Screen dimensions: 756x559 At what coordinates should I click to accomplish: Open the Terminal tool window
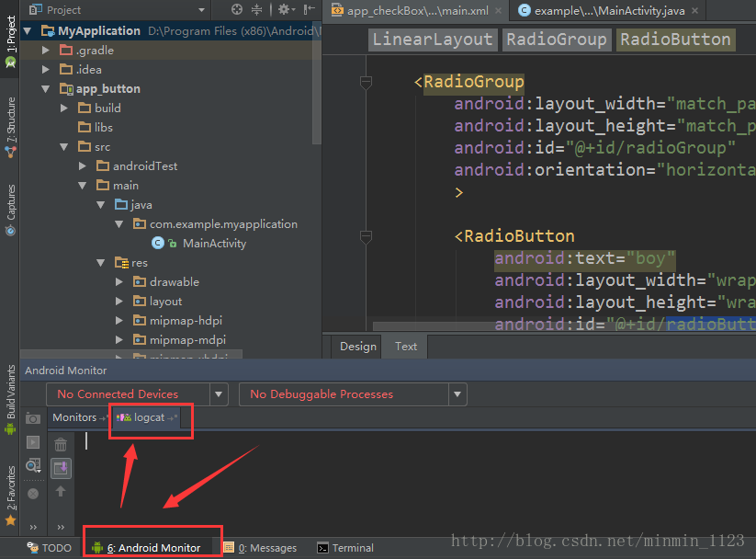click(x=345, y=548)
